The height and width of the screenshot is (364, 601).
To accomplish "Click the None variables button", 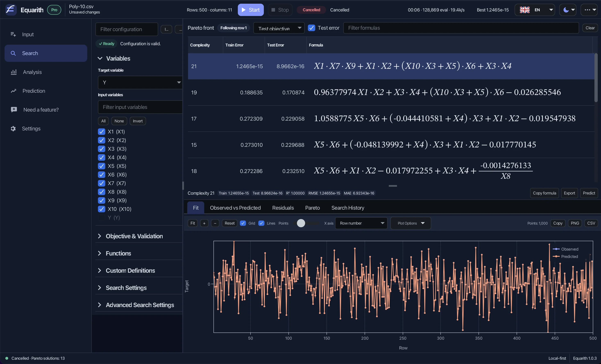I will 119,121.
